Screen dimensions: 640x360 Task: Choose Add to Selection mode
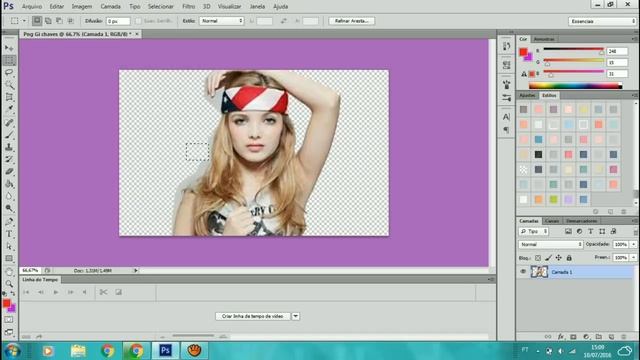pos(48,20)
